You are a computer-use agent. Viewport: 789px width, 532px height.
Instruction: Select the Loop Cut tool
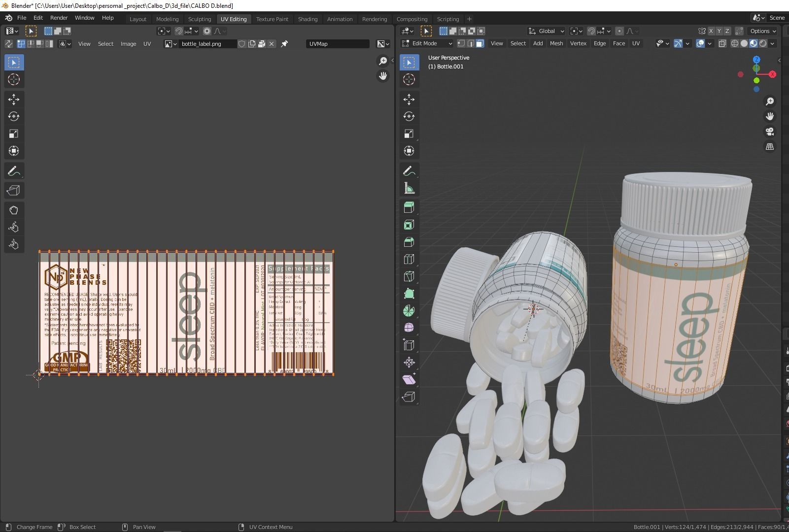pyautogui.click(x=409, y=259)
